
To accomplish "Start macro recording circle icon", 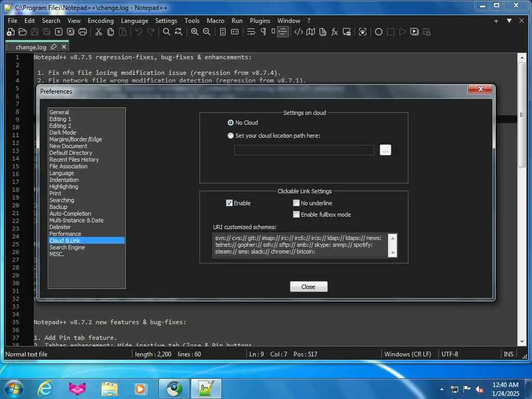I will click(379, 32).
